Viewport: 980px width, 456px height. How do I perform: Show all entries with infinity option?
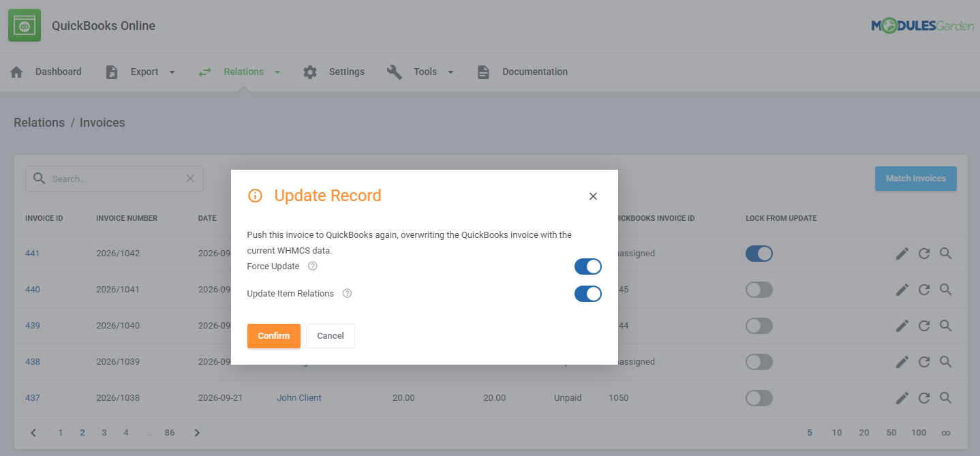946,433
